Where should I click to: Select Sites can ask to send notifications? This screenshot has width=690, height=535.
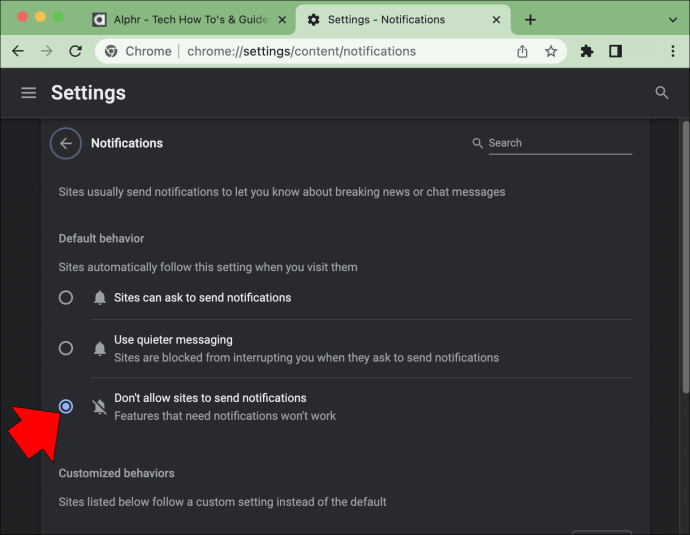click(66, 298)
